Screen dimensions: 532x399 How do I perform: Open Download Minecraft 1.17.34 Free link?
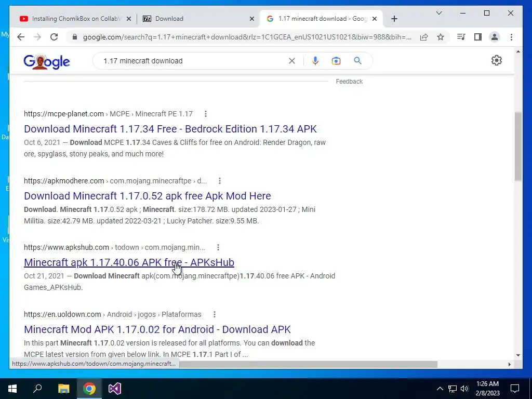coord(170,129)
